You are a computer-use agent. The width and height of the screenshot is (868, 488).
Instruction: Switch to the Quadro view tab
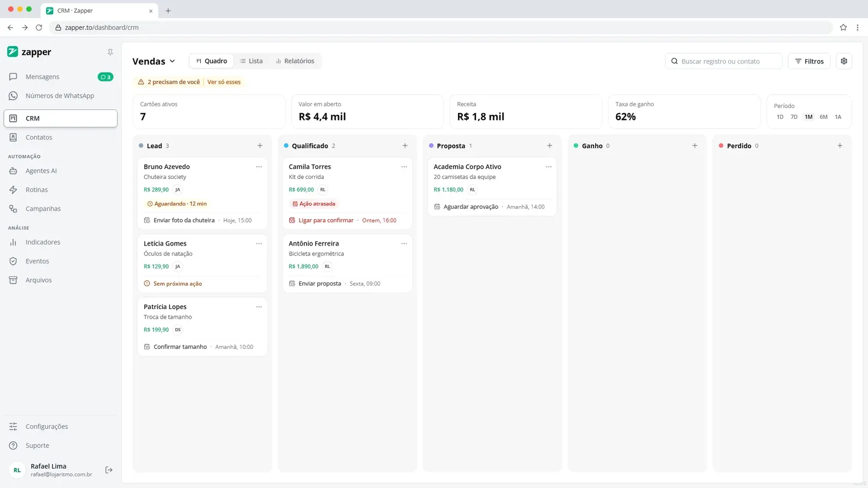tap(212, 61)
